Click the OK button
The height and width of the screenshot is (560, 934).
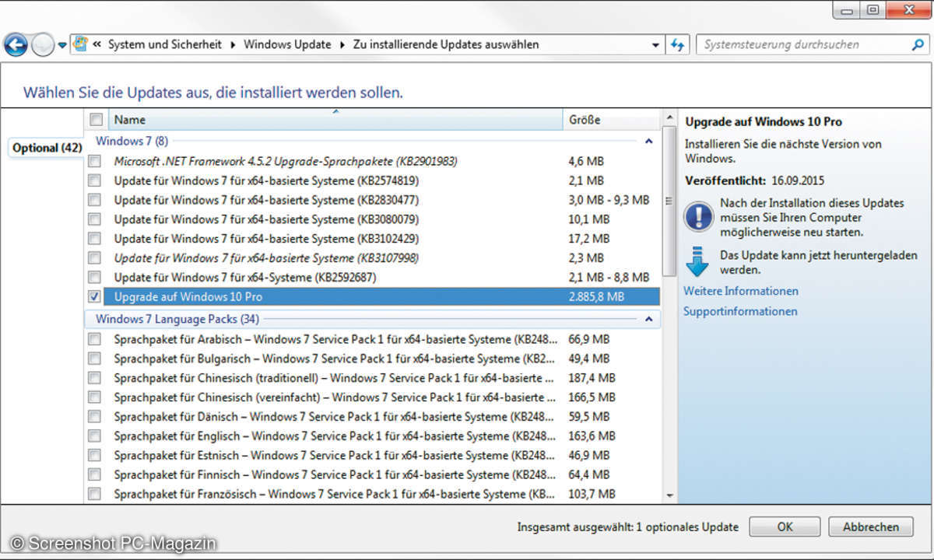(x=785, y=527)
